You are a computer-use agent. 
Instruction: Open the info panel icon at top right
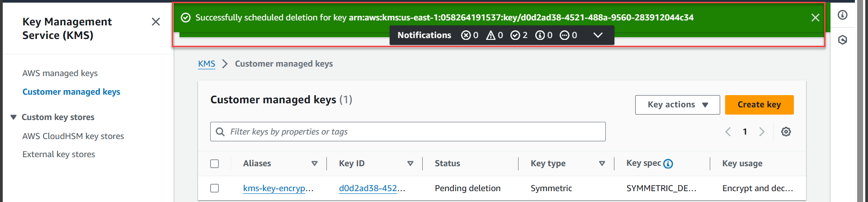842,15
